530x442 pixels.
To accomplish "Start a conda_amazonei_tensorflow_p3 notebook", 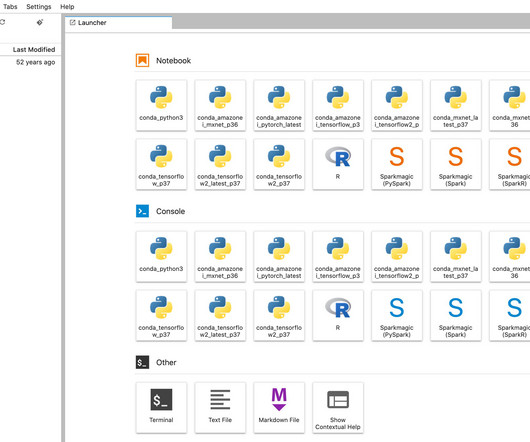I will [338, 105].
